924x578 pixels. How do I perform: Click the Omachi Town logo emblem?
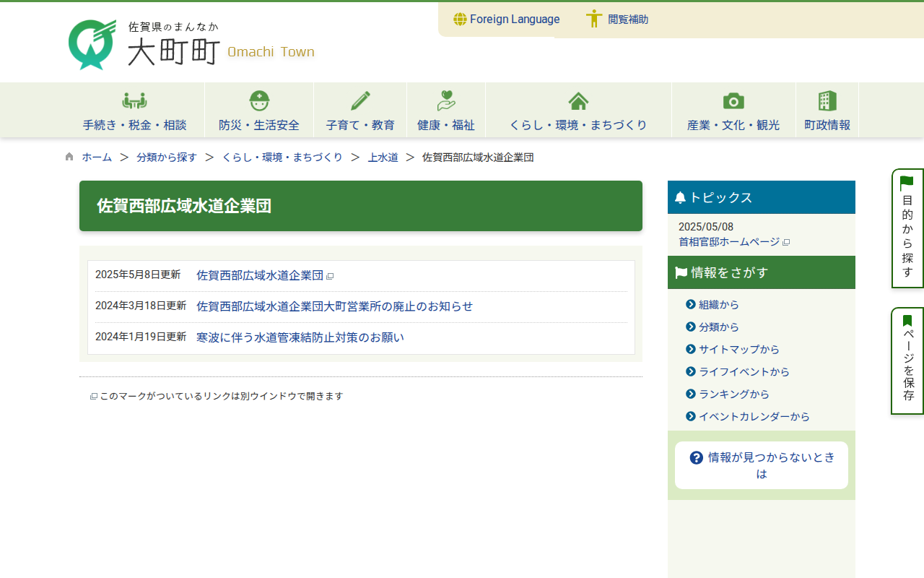click(92, 45)
